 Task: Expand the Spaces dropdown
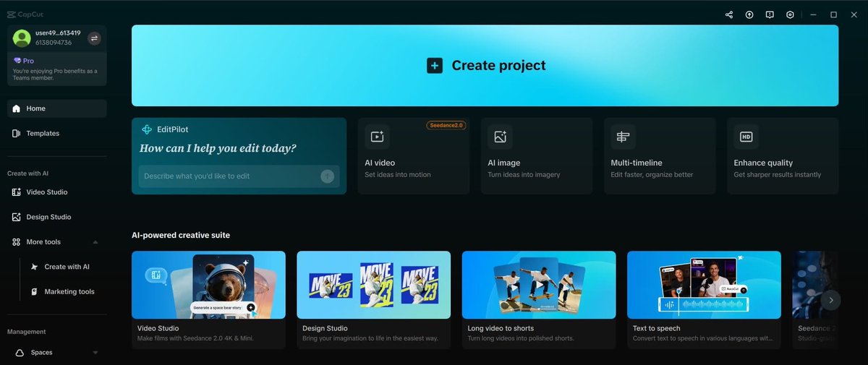[x=95, y=353]
